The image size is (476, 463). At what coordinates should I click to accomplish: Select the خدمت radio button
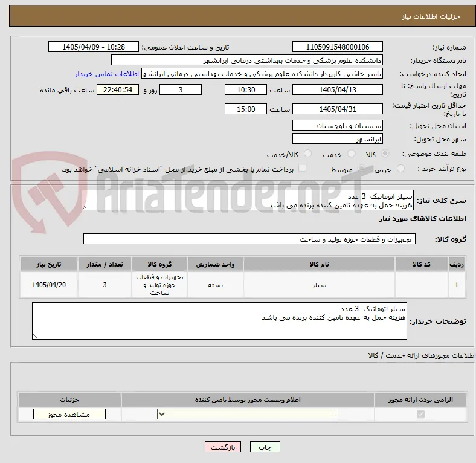[351, 154]
